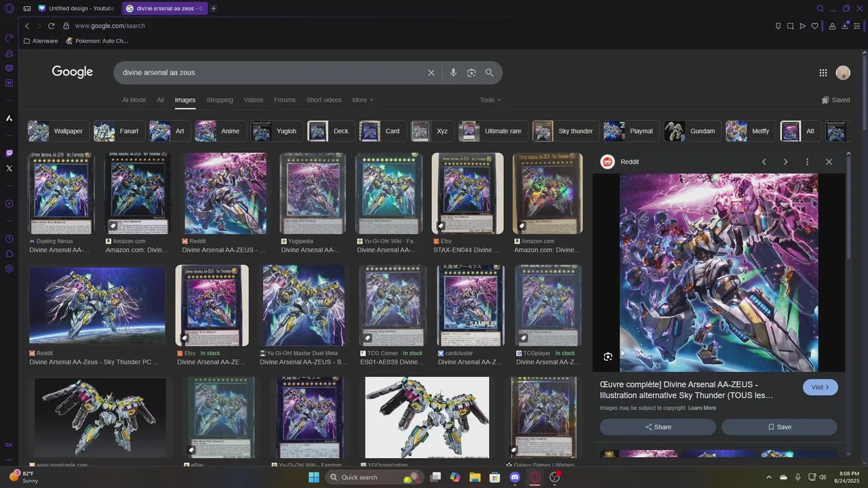Image resolution: width=868 pixels, height=488 pixels.
Task: Show the previous image in preview
Action: (x=764, y=162)
